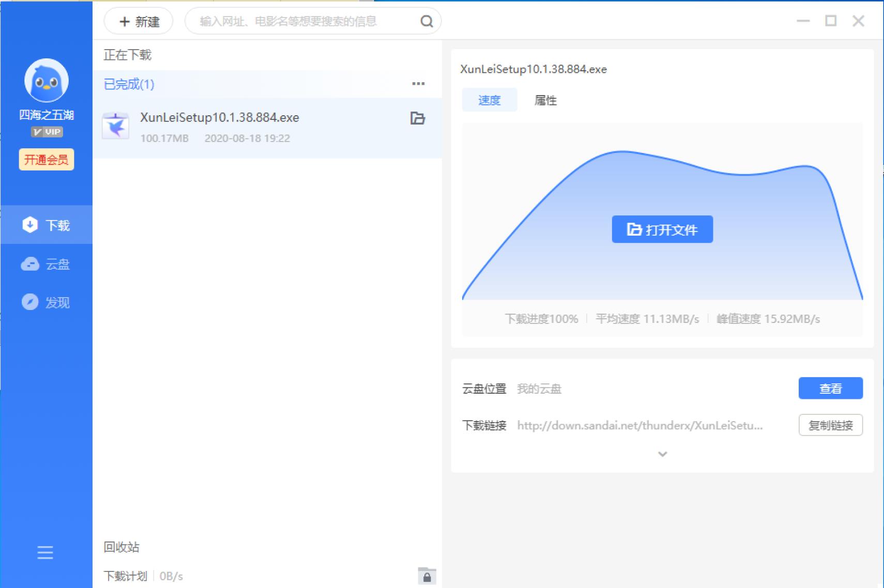This screenshot has height=588, width=884.
Task: Click the 复制链接 button
Action: (830, 425)
